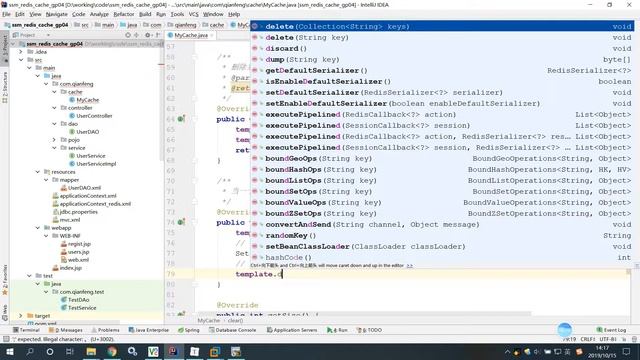Viewport: 640px width, 360px height.
Task: Click the UTF-8 encoding in status bar
Action: tap(608, 339)
